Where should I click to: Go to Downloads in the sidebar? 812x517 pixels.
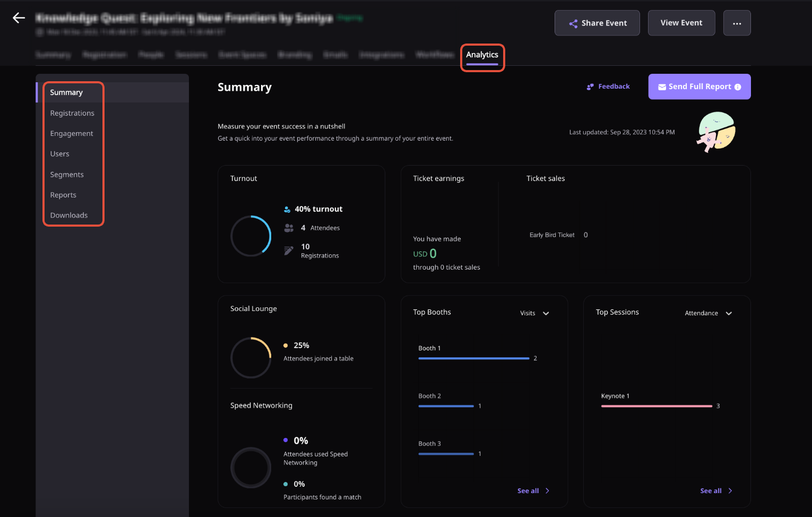click(69, 216)
